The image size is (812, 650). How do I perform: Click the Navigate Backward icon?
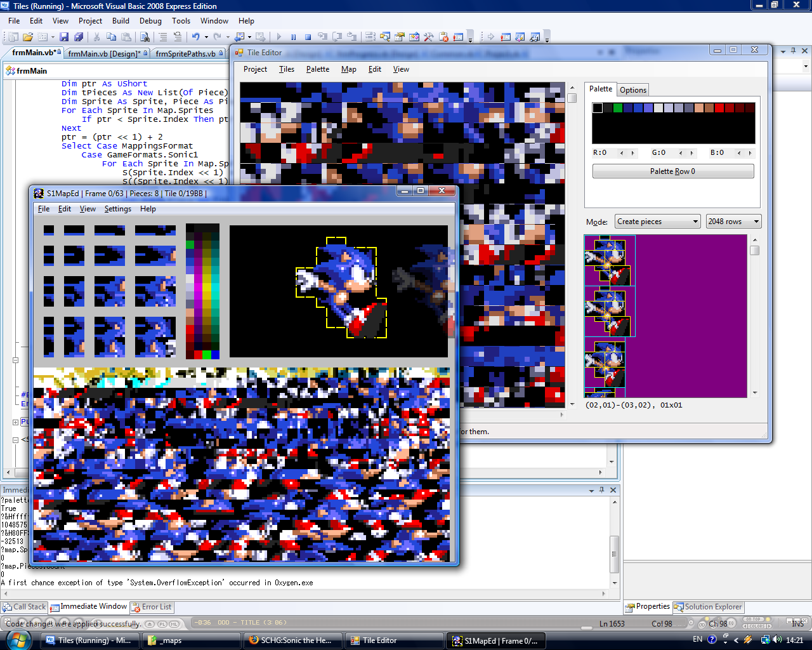pos(239,37)
